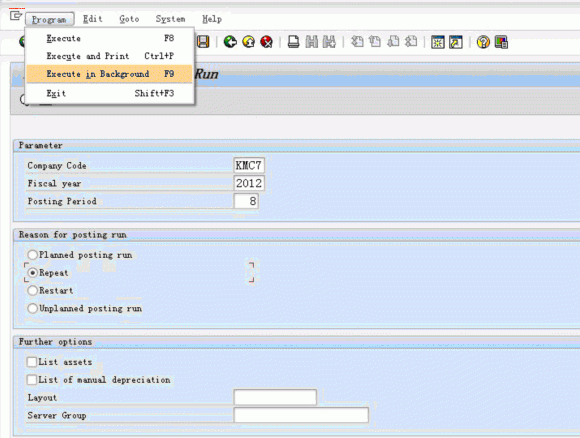Select the Restart radio button

coord(33,290)
